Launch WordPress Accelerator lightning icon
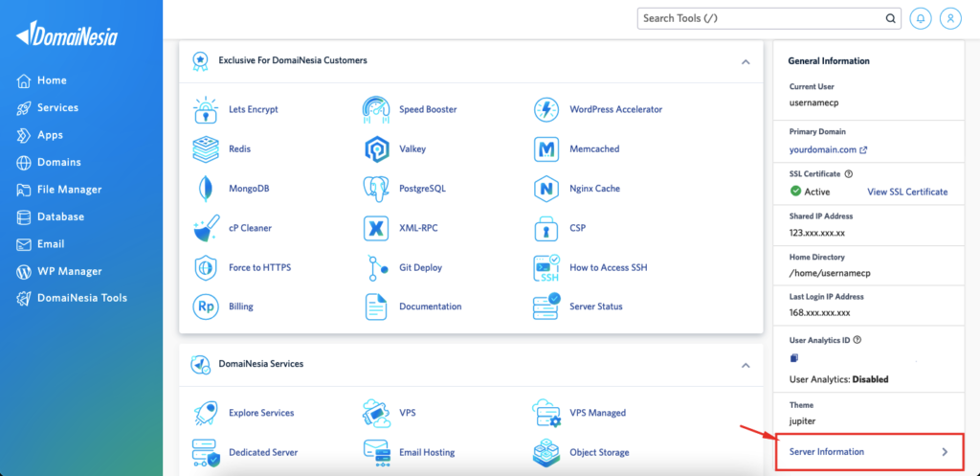 click(x=546, y=110)
